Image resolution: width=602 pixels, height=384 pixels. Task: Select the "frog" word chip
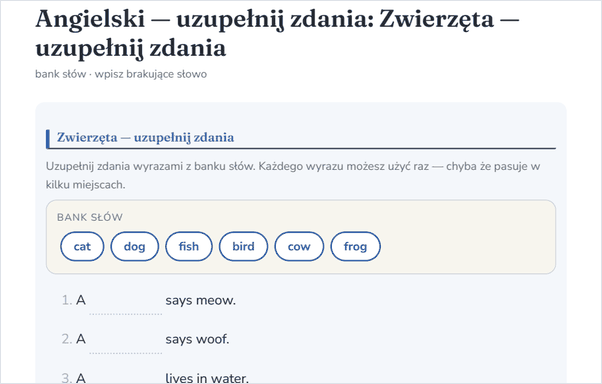click(355, 246)
